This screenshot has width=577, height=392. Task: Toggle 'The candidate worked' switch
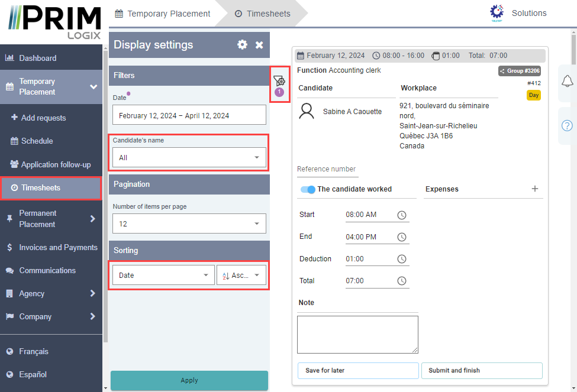[x=308, y=189]
